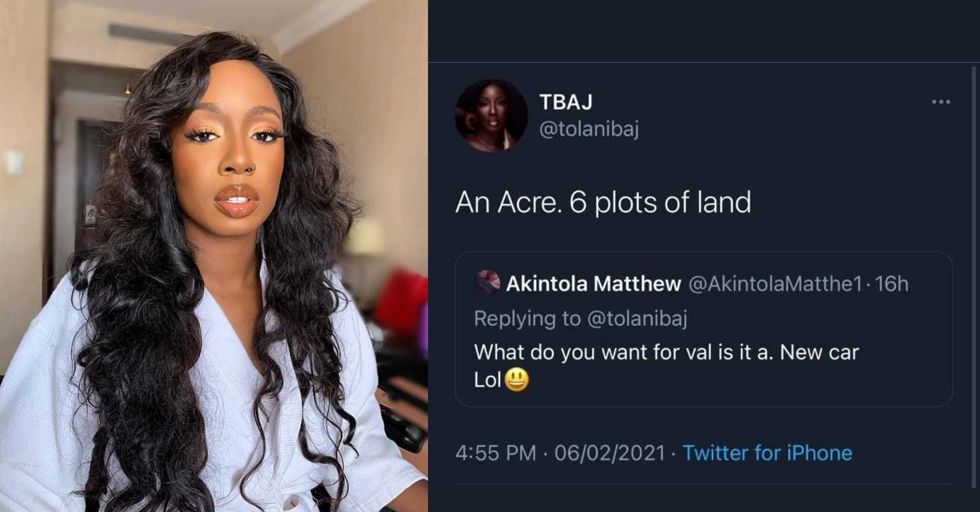Click @tolanibaj mention in Replying to line
This screenshot has width=980, height=512.
(636, 318)
